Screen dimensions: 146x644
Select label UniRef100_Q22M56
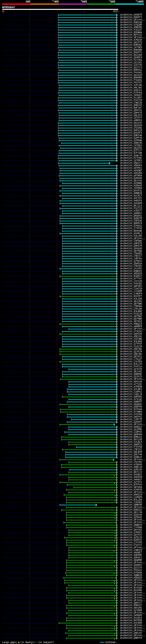tap(131, 429)
